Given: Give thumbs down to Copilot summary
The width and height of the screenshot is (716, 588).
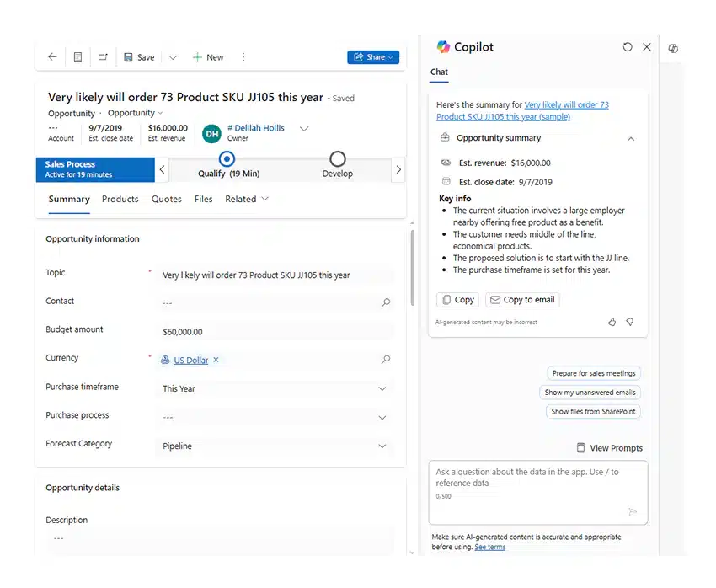Looking at the screenshot, I should [630, 323].
